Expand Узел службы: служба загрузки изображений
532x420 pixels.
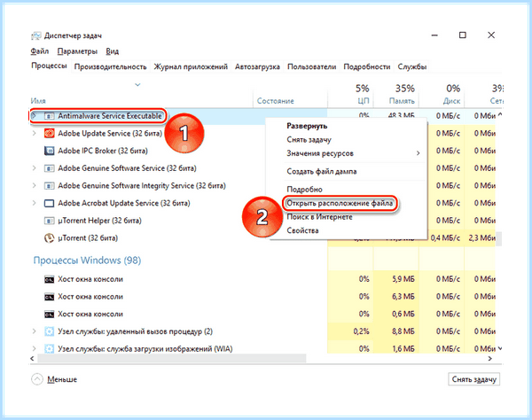tap(34, 348)
